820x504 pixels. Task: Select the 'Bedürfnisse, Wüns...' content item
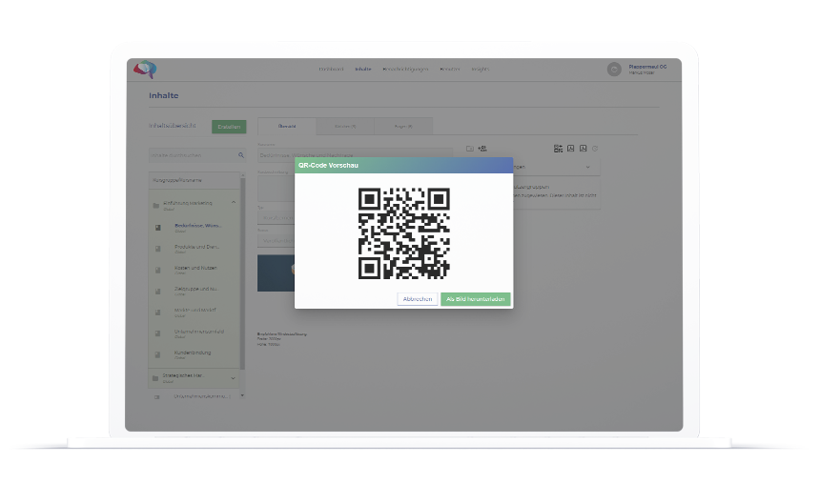coord(197,226)
